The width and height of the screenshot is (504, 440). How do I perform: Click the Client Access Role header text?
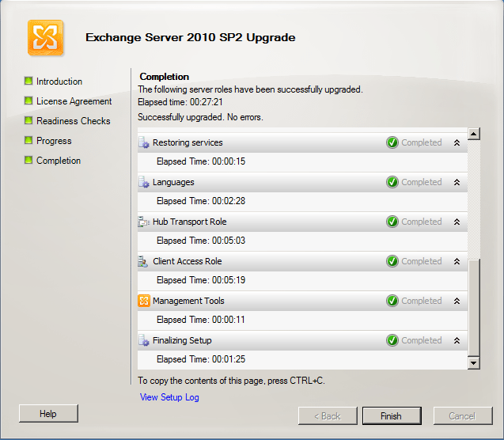(188, 261)
